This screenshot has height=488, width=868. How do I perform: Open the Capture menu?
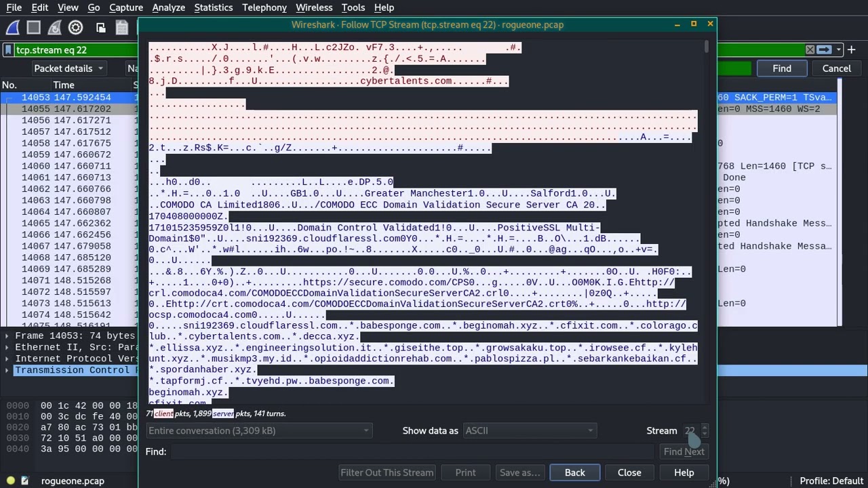[x=125, y=7]
